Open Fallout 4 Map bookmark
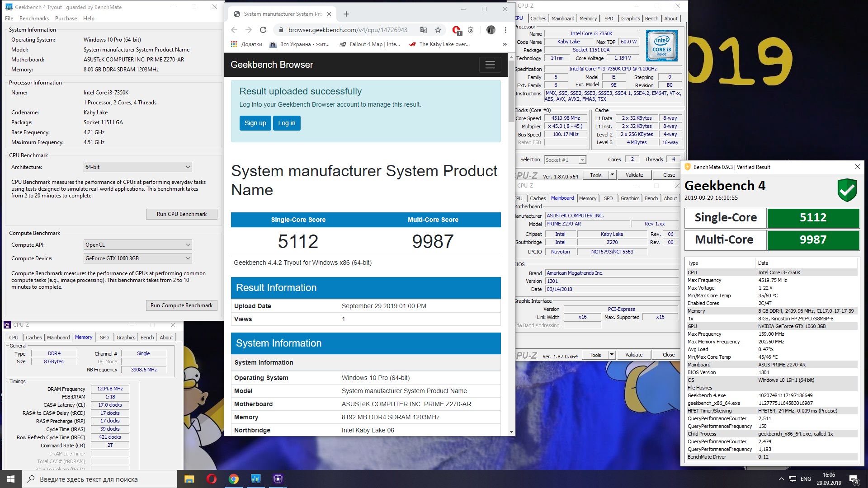 coord(370,44)
